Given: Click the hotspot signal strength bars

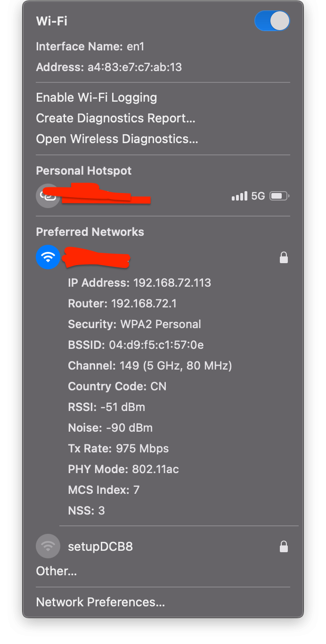Looking at the screenshot, I should [x=239, y=196].
